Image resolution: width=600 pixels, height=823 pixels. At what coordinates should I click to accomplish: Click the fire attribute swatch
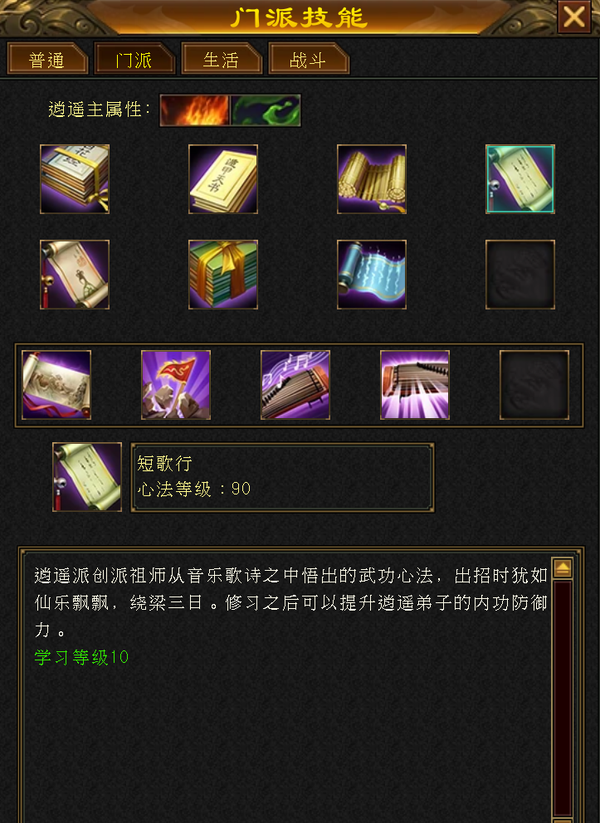(195, 110)
